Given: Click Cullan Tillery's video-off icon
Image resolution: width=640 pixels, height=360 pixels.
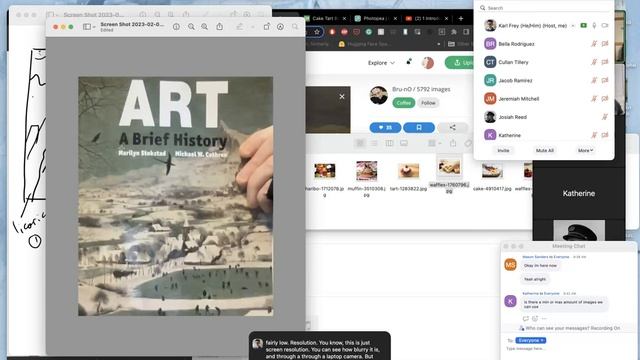Looking at the screenshot, I should [x=605, y=62].
